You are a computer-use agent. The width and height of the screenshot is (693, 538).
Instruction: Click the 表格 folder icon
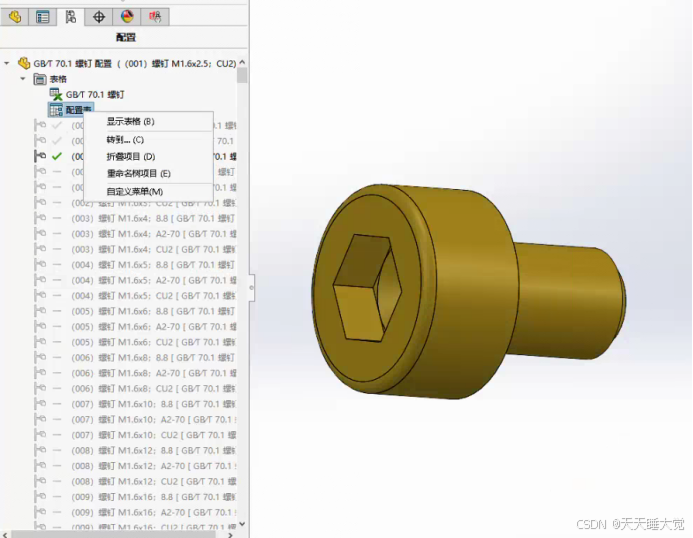pos(40,79)
